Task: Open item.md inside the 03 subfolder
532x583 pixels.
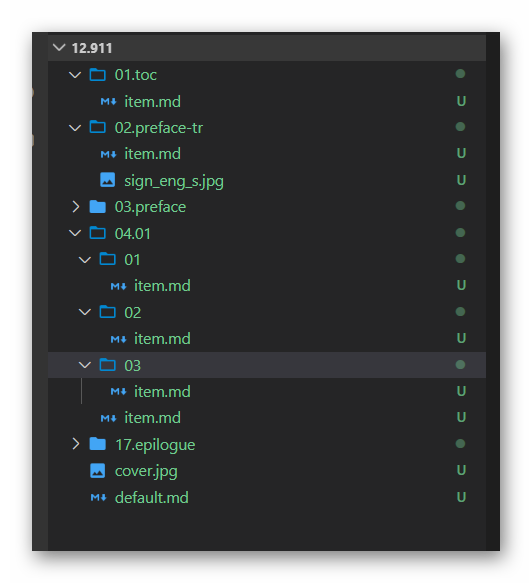Action: (162, 392)
